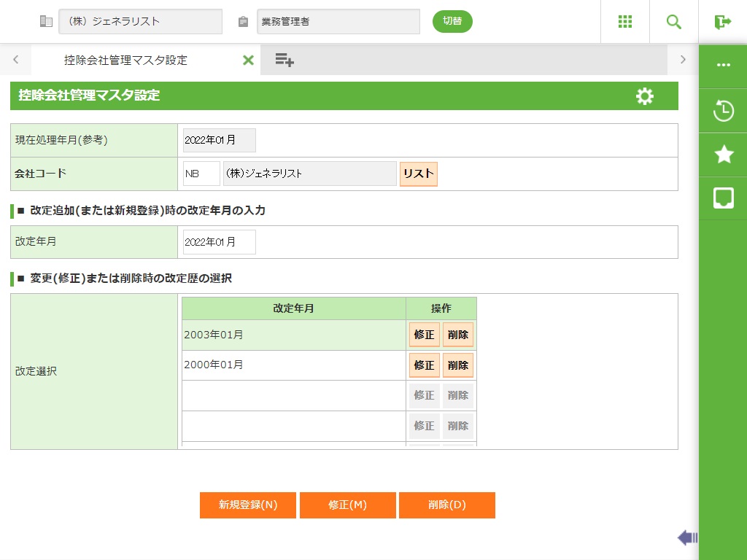The image size is (747, 560).
Task: Open favorites star icon in sidebar
Action: pos(723,154)
